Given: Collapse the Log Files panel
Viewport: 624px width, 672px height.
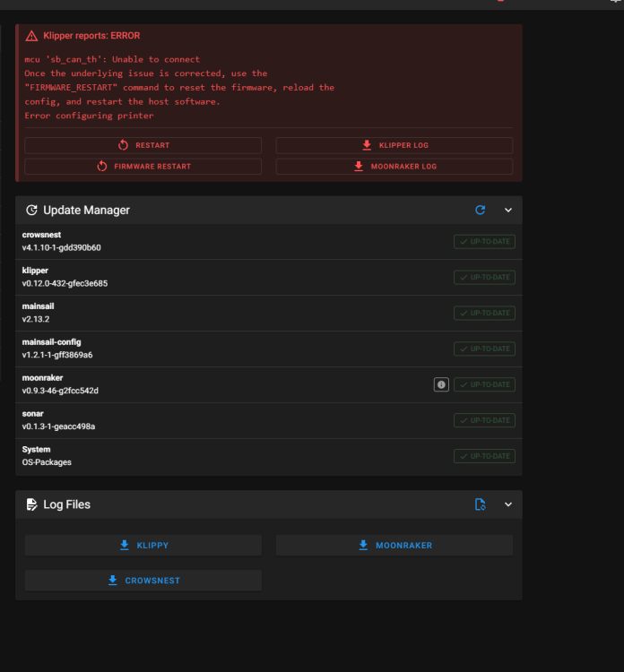Looking at the screenshot, I should click(508, 504).
